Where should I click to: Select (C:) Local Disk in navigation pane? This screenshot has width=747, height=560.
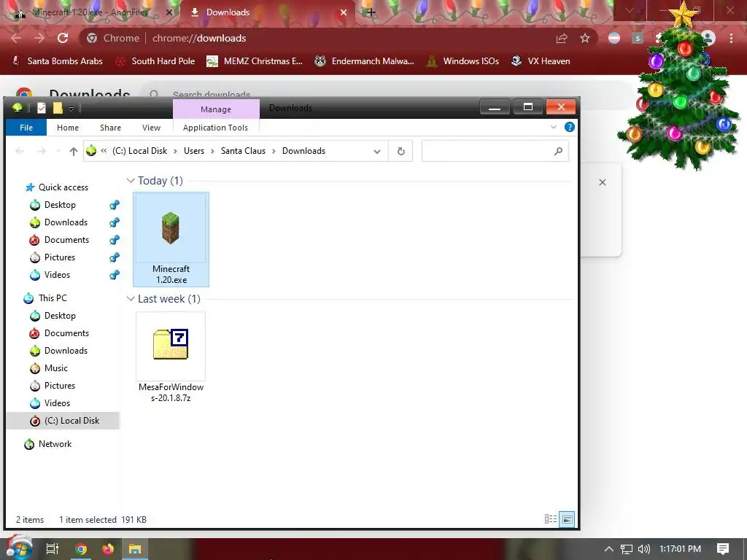[x=71, y=421]
